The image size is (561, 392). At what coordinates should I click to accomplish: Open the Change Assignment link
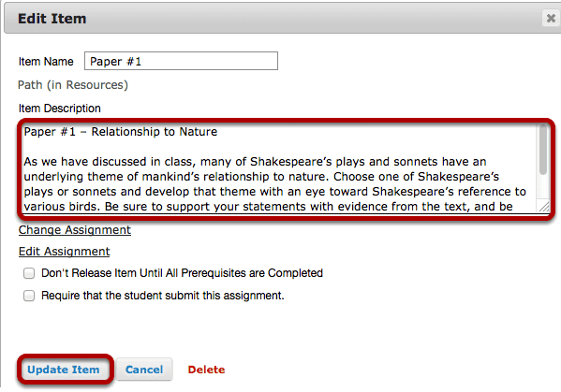pyautogui.click(x=75, y=230)
